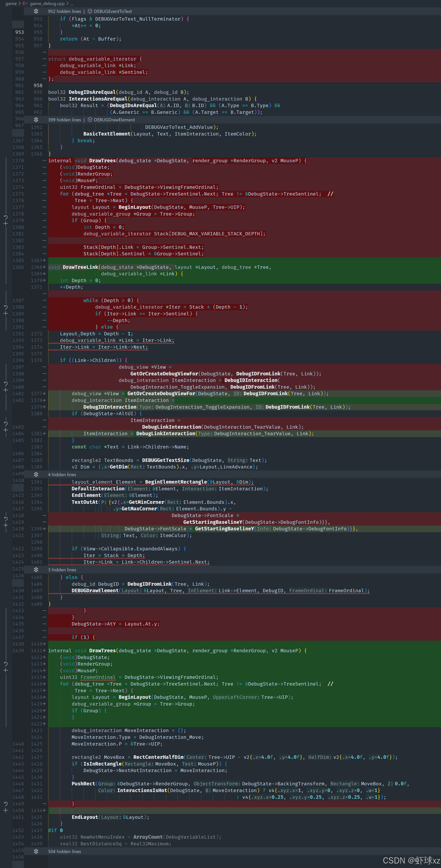Revert the change block at line 1379
The height and width of the screenshot is (868, 441).
coord(6,217)
